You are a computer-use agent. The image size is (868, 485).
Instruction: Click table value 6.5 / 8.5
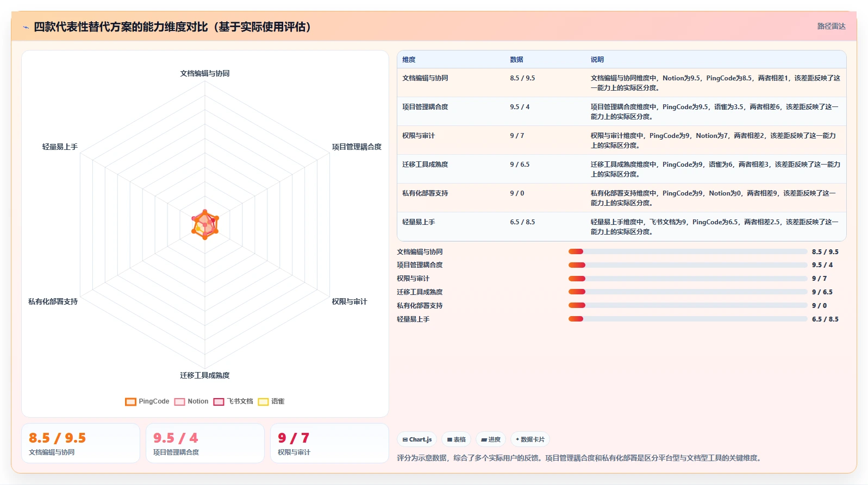point(522,222)
